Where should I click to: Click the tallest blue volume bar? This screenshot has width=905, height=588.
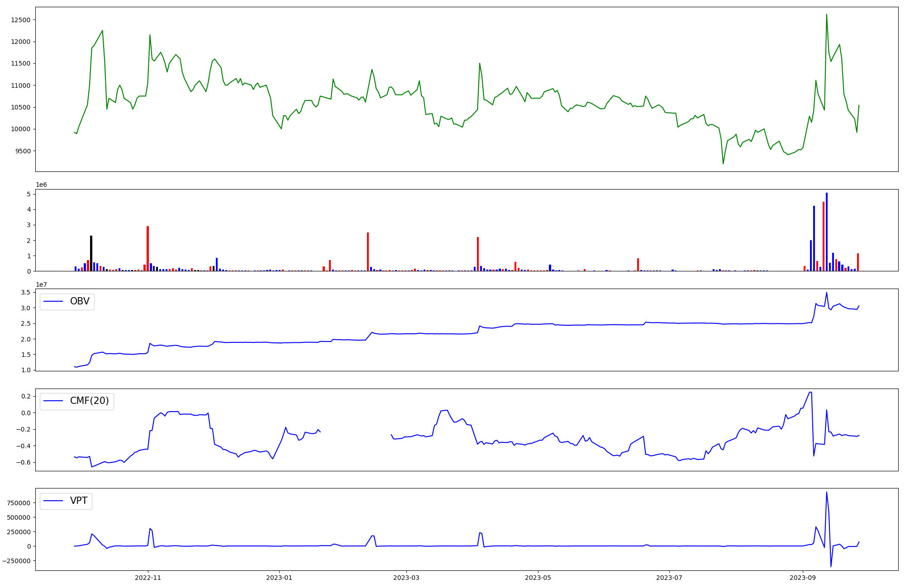click(827, 232)
